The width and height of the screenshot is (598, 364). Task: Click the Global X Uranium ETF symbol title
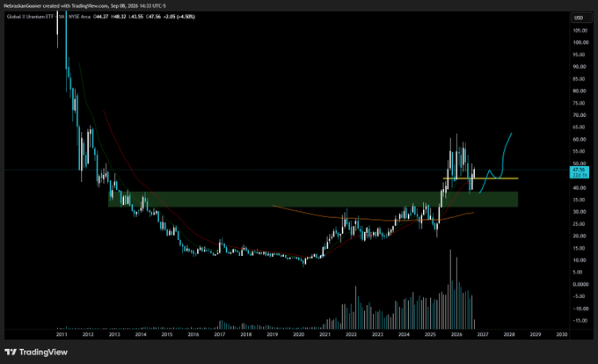[x=30, y=17]
